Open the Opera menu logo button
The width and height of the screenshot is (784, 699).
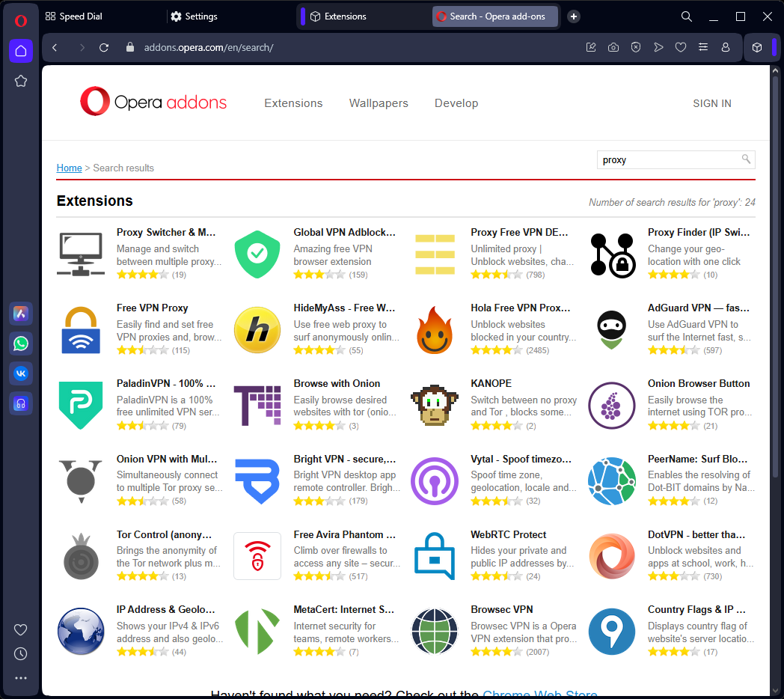point(20,20)
